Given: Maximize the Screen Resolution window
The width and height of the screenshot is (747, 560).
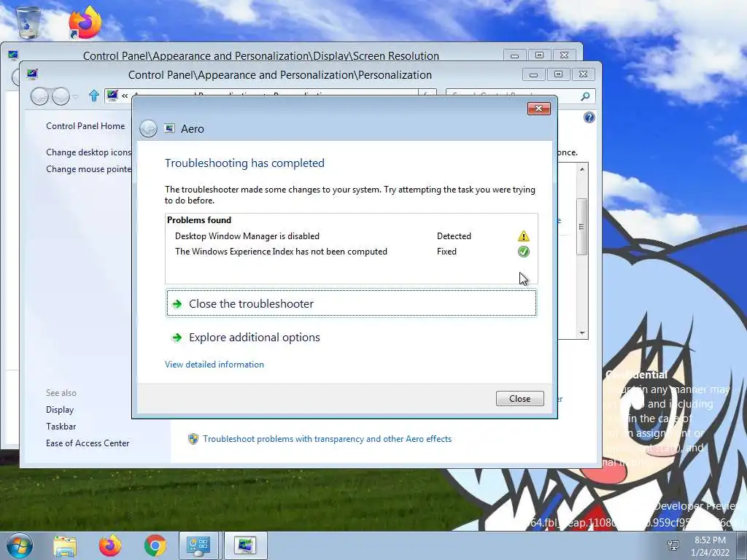Looking at the screenshot, I should 539,55.
